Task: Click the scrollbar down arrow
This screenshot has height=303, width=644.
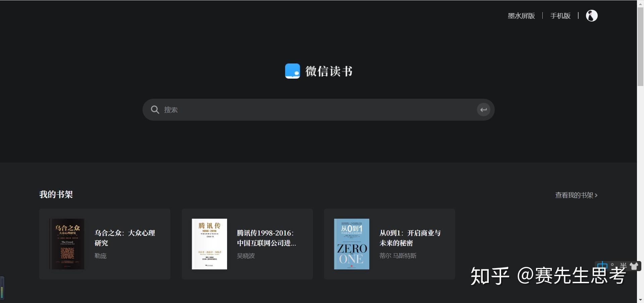Action: [x=640, y=300]
